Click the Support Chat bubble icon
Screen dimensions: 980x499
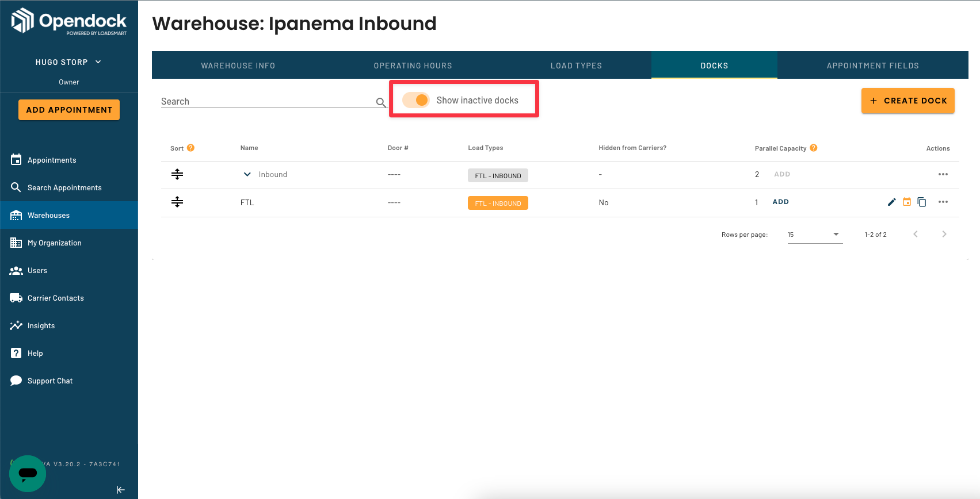click(x=16, y=381)
